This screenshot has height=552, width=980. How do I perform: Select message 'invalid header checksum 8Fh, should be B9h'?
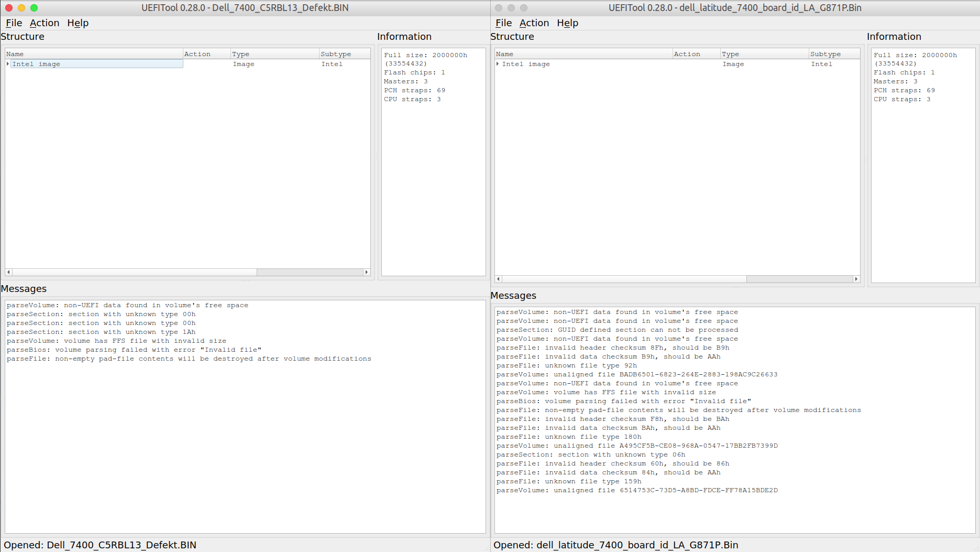pos(613,348)
